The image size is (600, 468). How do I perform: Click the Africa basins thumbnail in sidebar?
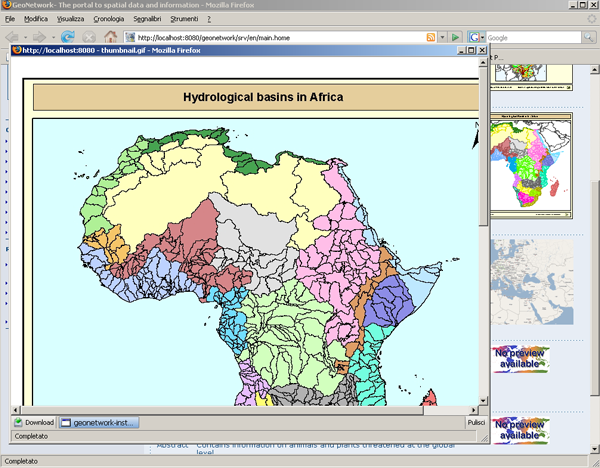[530, 165]
